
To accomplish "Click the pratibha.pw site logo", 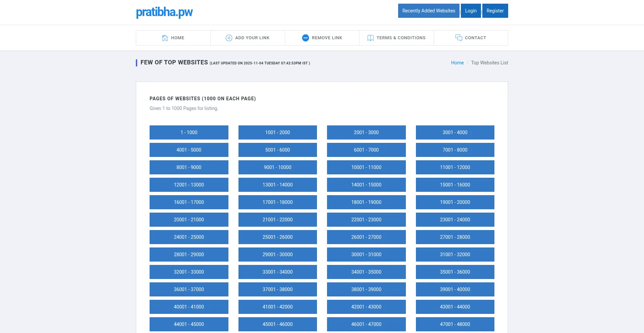I will coord(164,12).
